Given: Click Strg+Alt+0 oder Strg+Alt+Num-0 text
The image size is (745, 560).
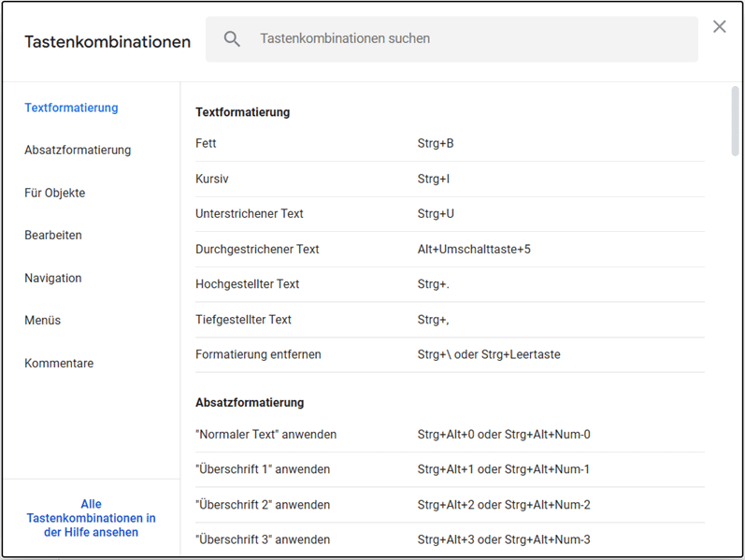Looking at the screenshot, I should [504, 435].
